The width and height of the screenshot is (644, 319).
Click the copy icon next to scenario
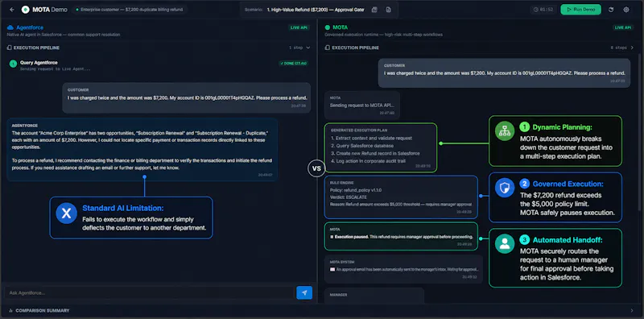pyautogui.click(x=374, y=10)
